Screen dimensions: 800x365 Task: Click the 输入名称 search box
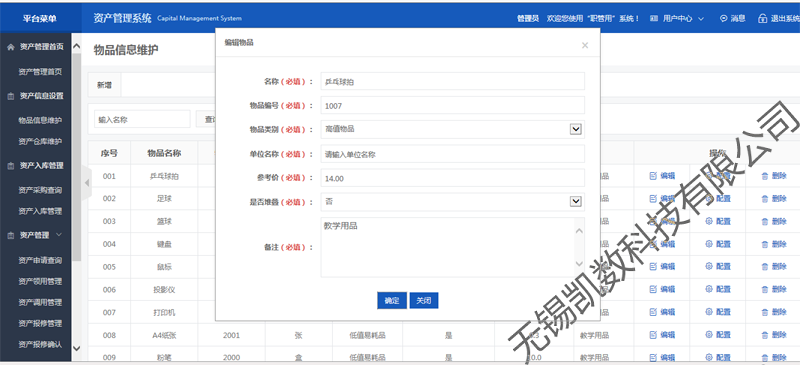[x=142, y=119]
